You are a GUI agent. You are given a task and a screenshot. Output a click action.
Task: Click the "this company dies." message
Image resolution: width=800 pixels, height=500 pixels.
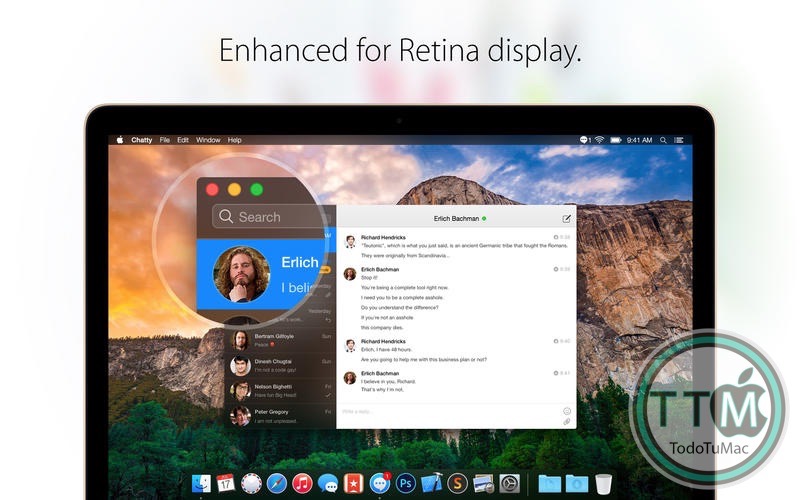[382, 328]
